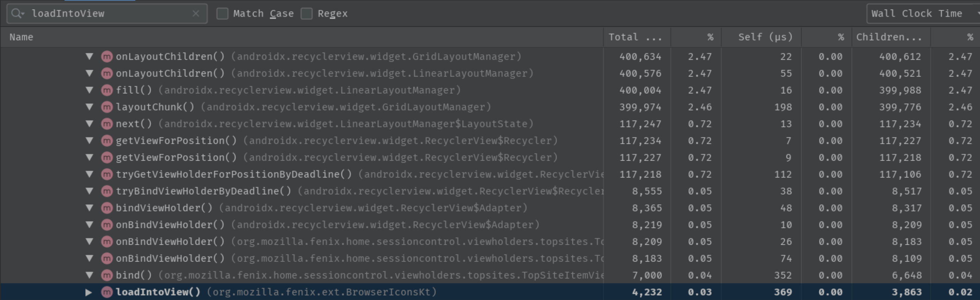This screenshot has height=300, width=980.
Task: Click self value 352
Action: 783,275
